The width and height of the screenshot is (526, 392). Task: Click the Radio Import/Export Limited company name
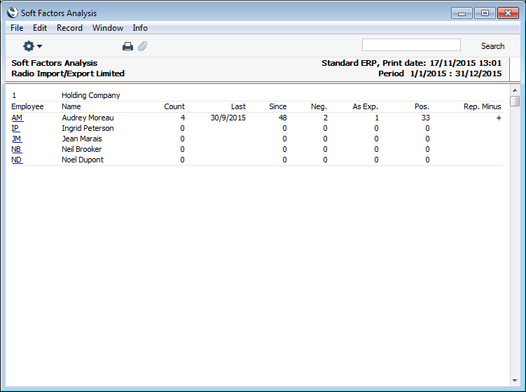(x=68, y=73)
